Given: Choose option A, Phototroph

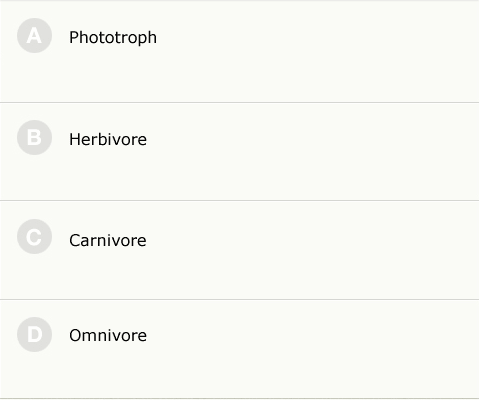Looking at the screenshot, I should pos(239,52).
